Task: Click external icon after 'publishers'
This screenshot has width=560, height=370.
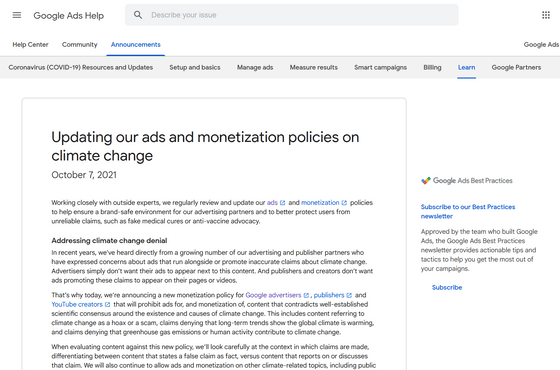Action: point(349,295)
